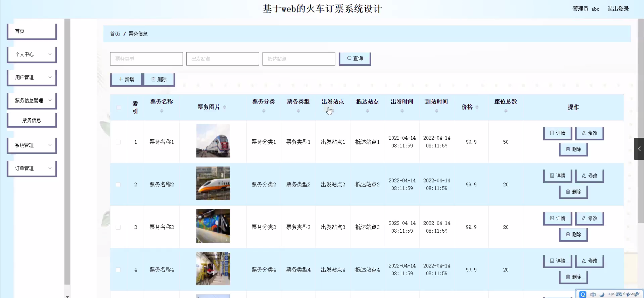The width and height of the screenshot is (644, 298).
Task: Click the 删除 trash button in row 1
Action: tap(573, 149)
